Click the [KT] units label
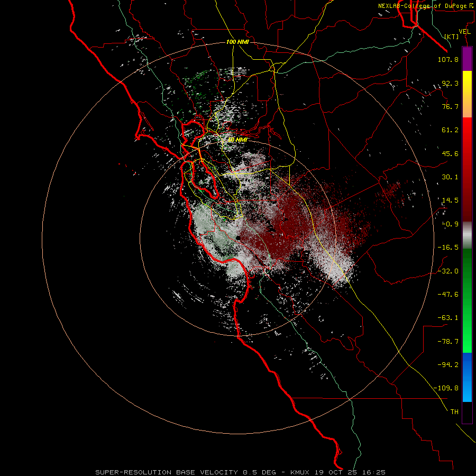476x476 pixels. point(451,36)
